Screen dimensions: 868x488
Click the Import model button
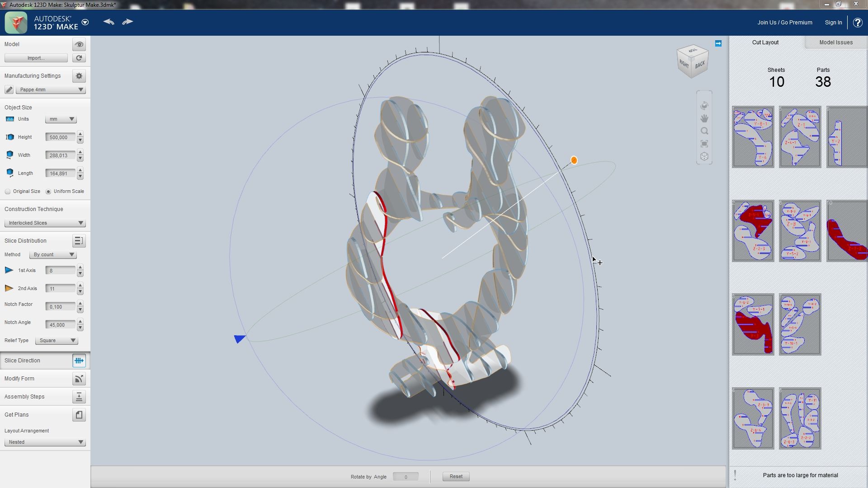click(36, 58)
